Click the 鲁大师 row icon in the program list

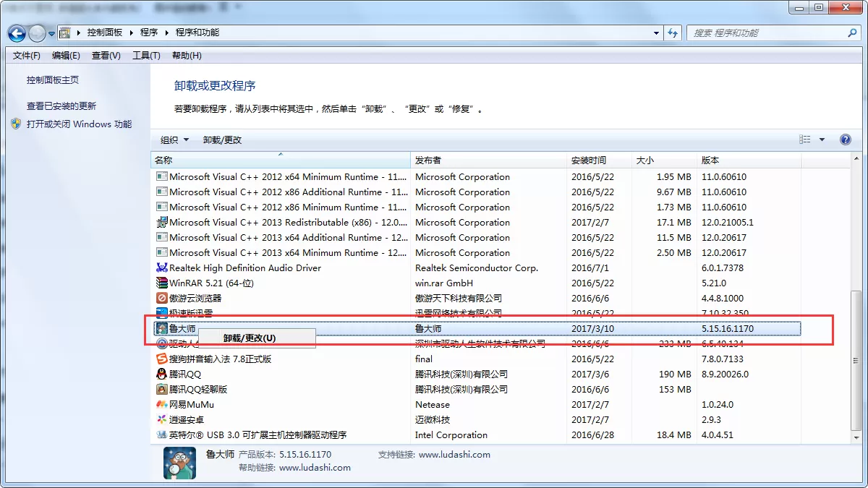162,329
